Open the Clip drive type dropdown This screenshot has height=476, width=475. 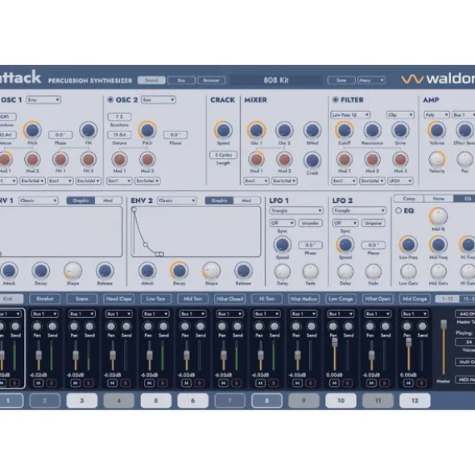(400, 114)
